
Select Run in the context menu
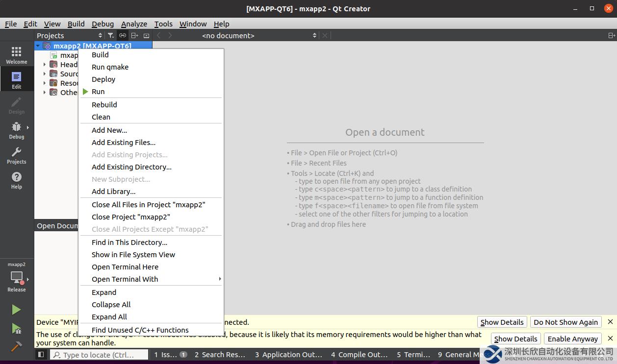tap(151, 92)
